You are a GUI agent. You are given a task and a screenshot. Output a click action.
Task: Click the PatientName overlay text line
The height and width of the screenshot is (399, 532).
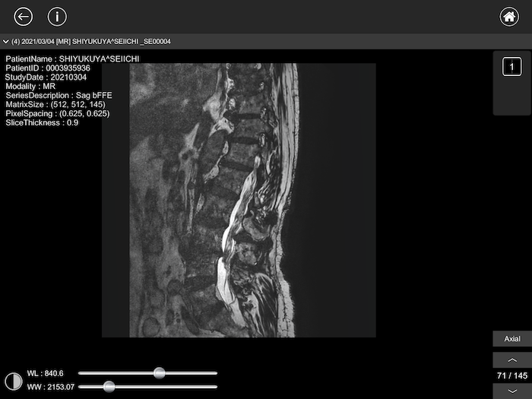tap(72, 59)
